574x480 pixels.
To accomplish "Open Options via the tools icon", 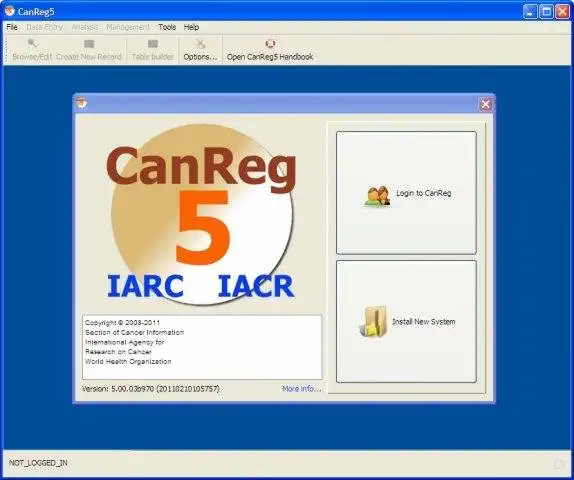I will click(x=200, y=44).
